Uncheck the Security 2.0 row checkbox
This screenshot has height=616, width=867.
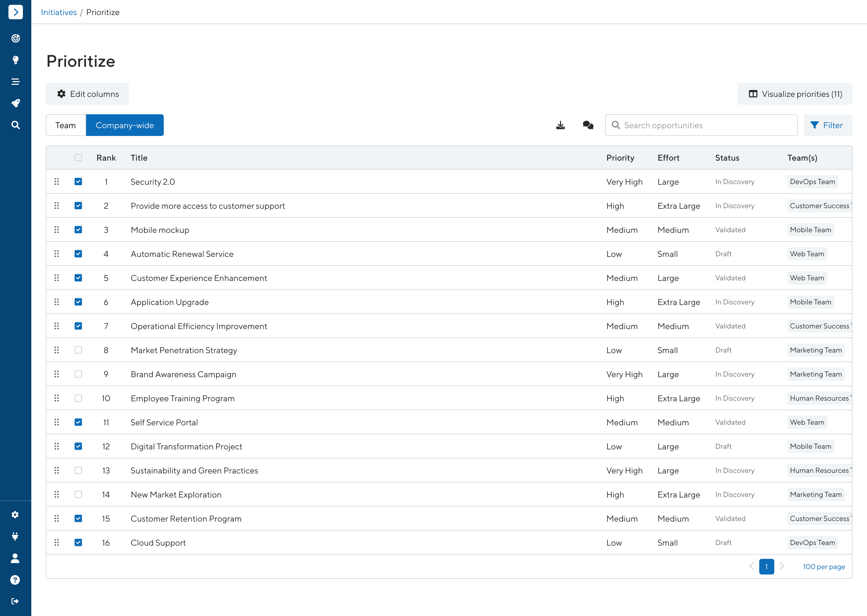[x=78, y=182]
